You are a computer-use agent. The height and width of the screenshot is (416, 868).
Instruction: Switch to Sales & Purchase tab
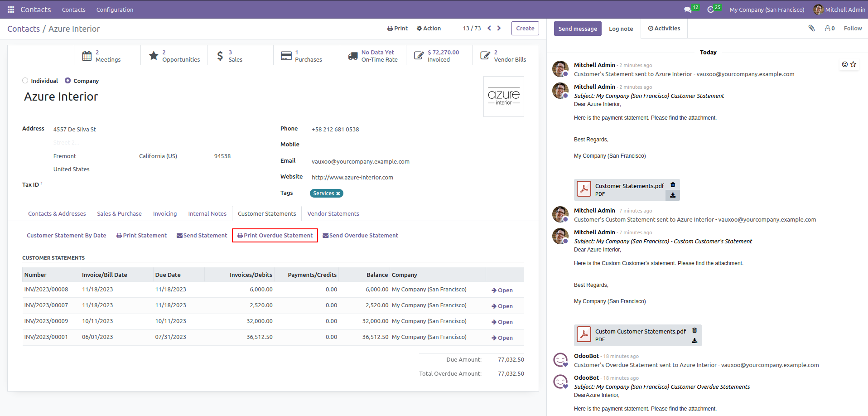tap(119, 213)
